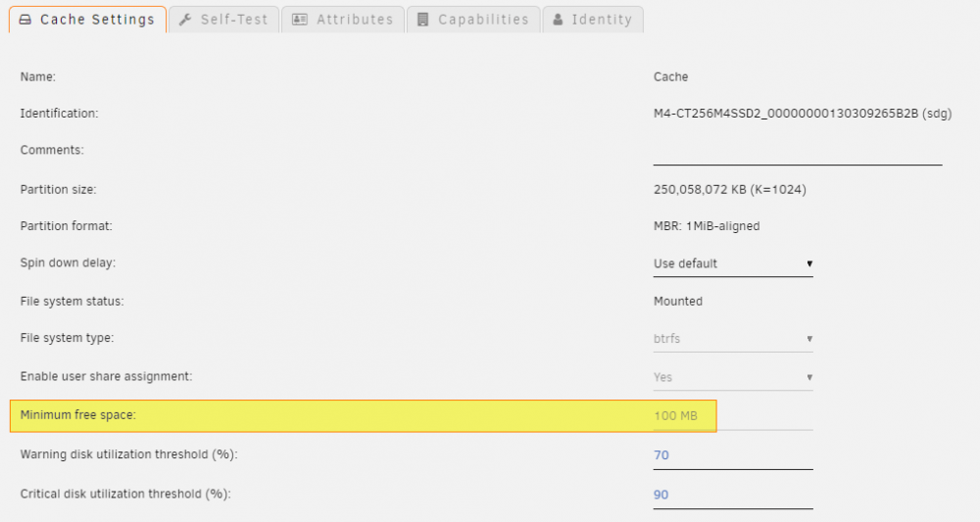Select the identification text M4-CT256M4SSD2

click(802, 114)
